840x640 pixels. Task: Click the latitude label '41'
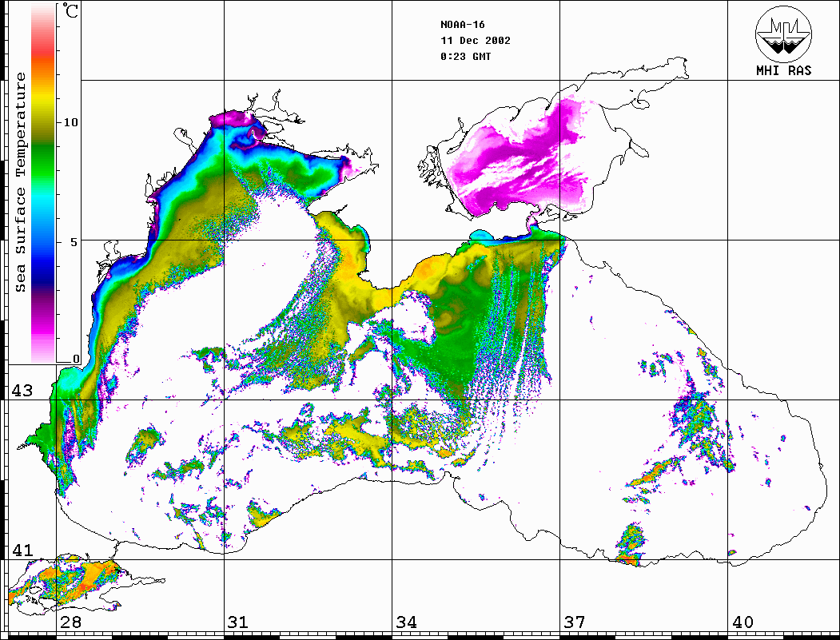(22, 550)
